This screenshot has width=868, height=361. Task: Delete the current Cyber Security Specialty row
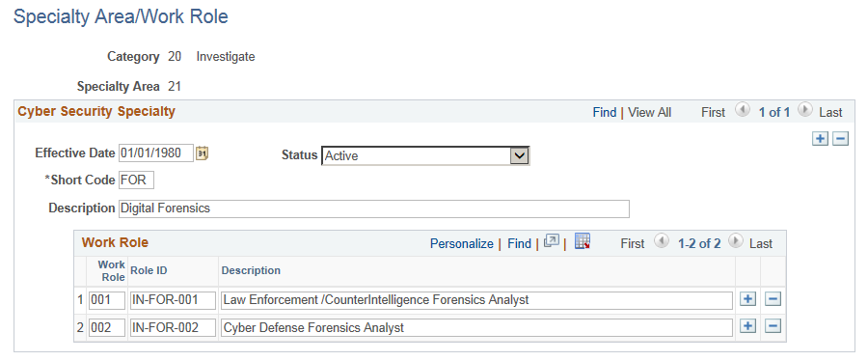coord(840,139)
